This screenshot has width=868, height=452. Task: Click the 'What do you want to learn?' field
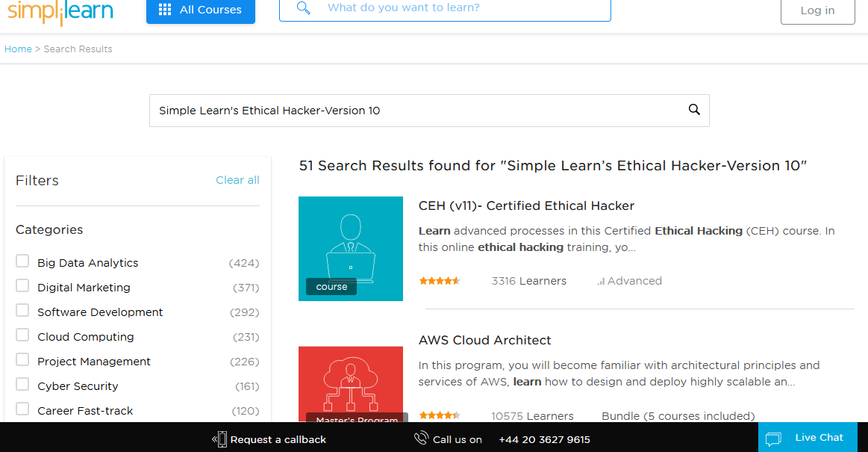coord(445,10)
